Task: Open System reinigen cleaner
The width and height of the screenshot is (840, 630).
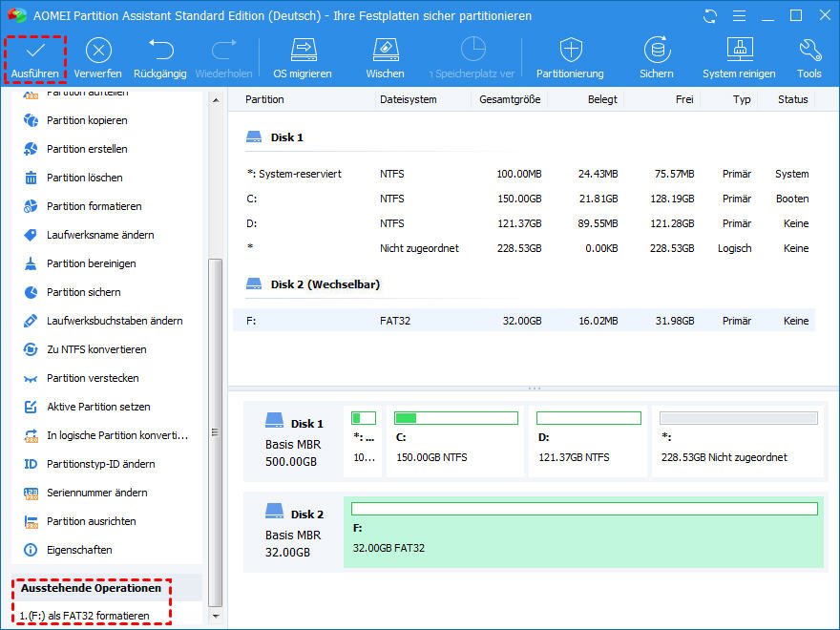Action: [x=740, y=52]
